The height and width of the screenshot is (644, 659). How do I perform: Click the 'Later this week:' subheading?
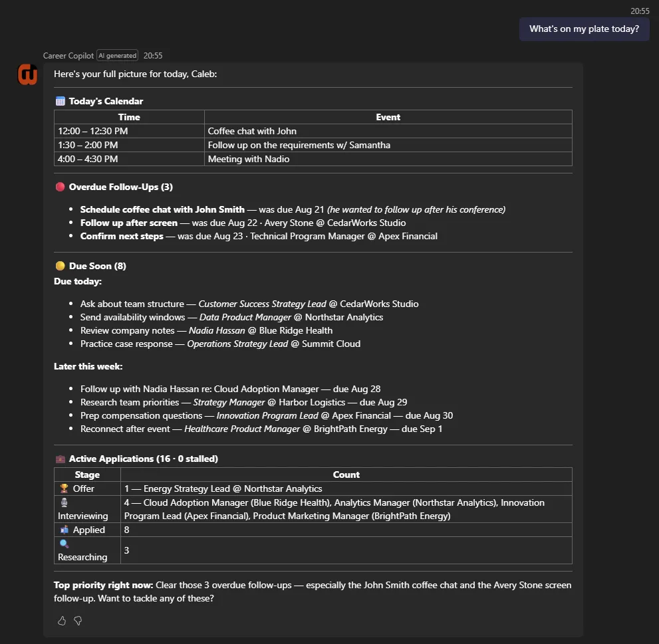coord(88,366)
